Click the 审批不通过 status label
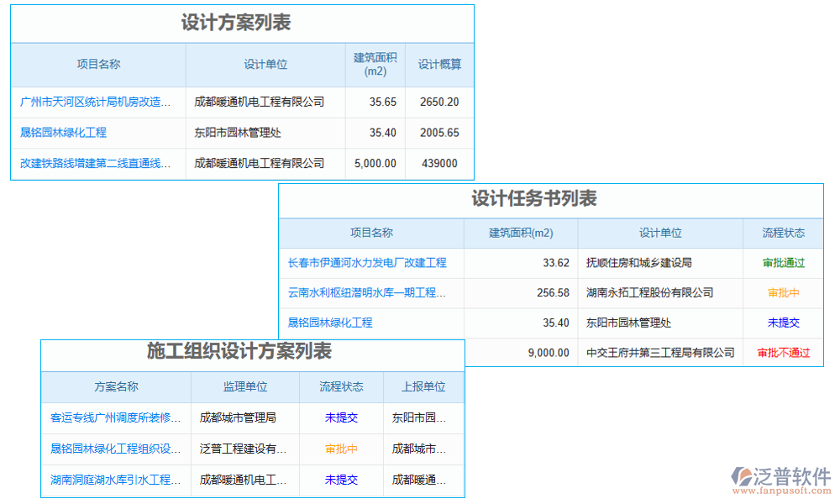The image size is (840, 504). [x=783, y=352]
